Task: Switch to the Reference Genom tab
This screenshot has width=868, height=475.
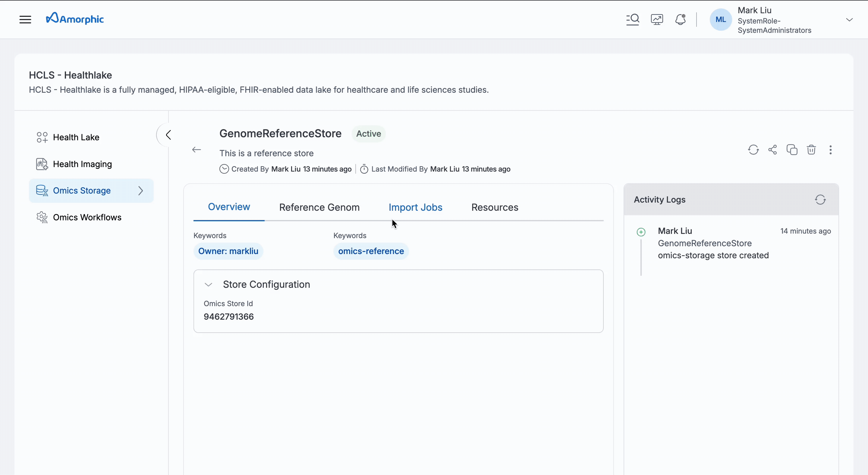Action: click(x=319, y=207)
